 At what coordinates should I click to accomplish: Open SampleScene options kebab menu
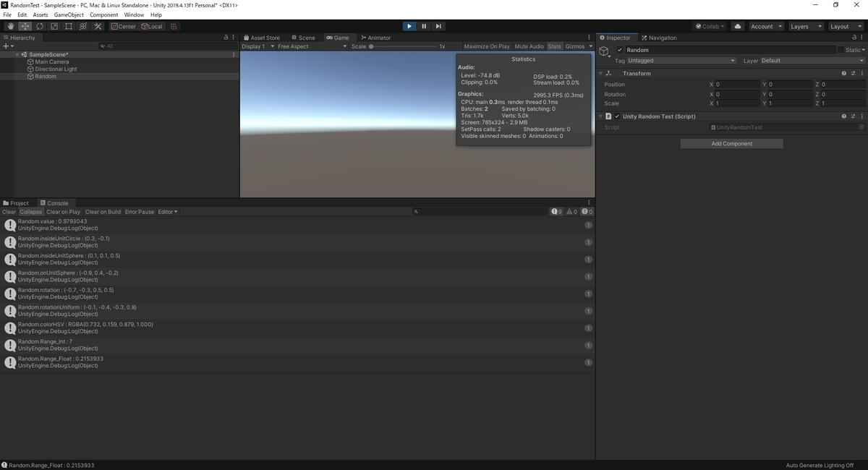click(234, 54)
